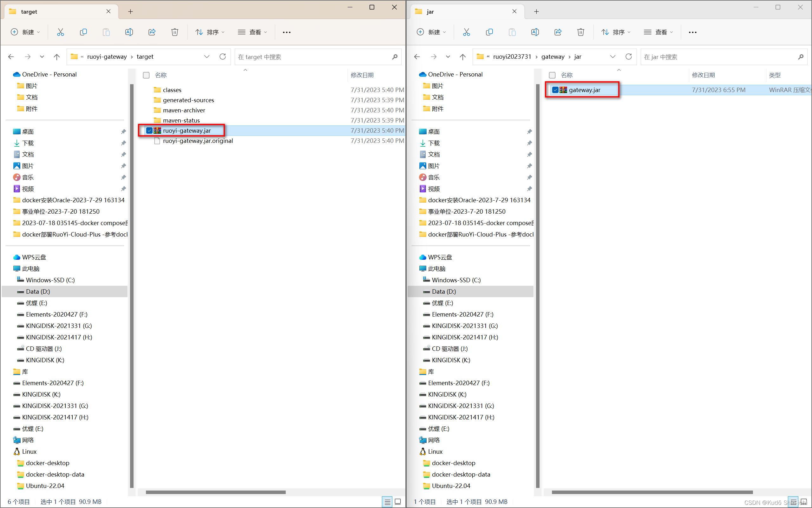Refresh the target folder view
Image resolution: width=812 pixels, height=508 pixels.
222,57
